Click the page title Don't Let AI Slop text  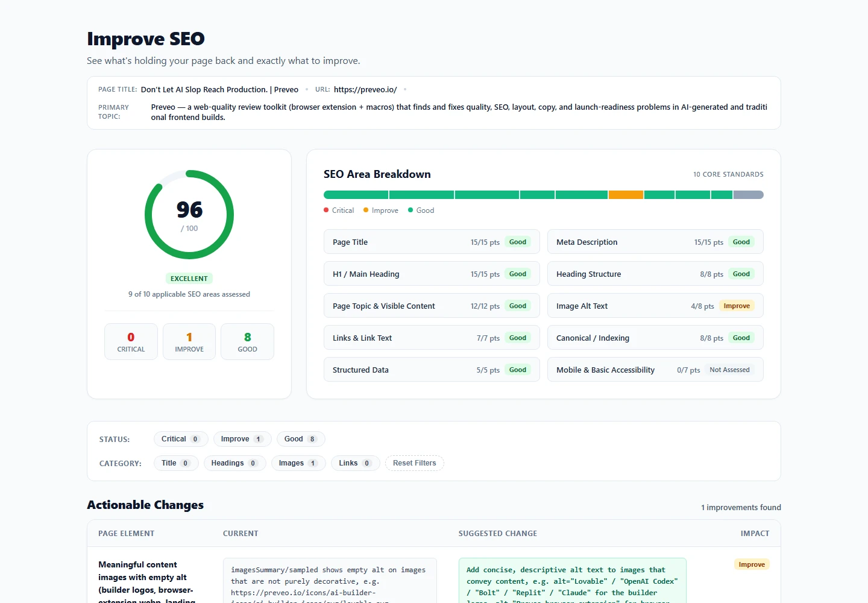(x=219, y=89)
